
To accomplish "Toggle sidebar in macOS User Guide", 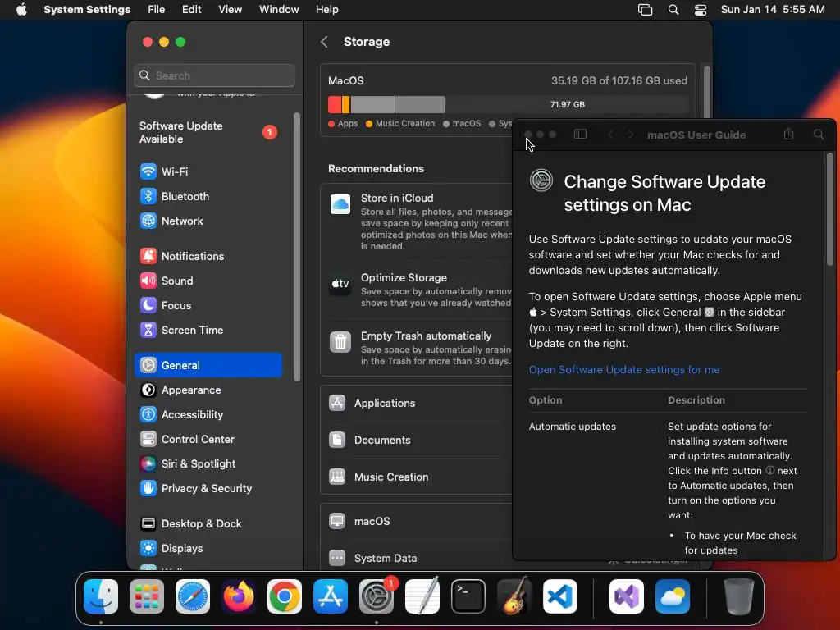I will tap(580, 134).
